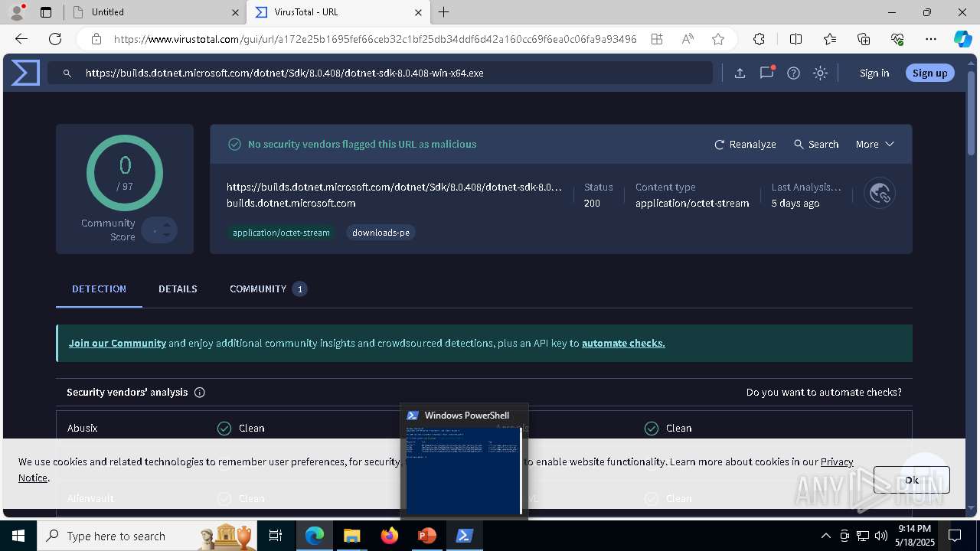Click the site info lock icon
Viewport: 980px width, 551px height.
tap(96, 39)
